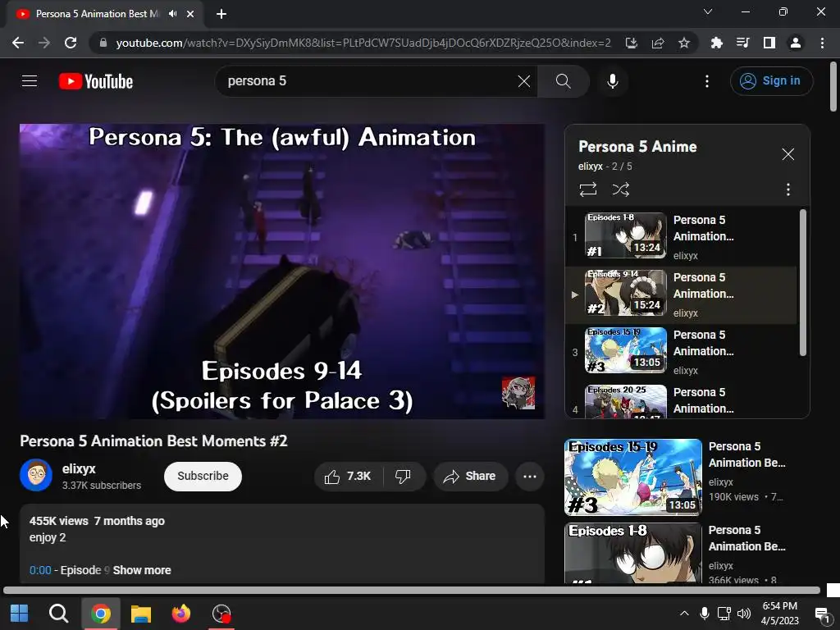Like the video with 7.3K likes
Viewport: 840px width, 630px height.
[348, 477]
